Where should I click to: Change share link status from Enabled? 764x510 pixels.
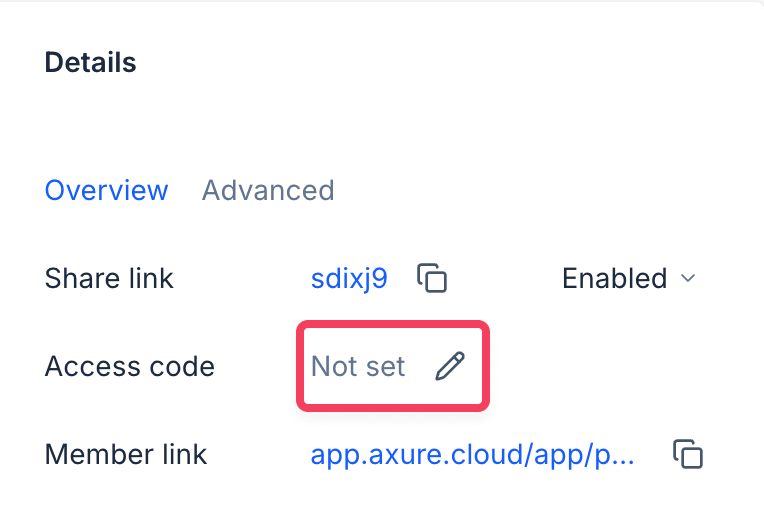[x=627, y=278]
